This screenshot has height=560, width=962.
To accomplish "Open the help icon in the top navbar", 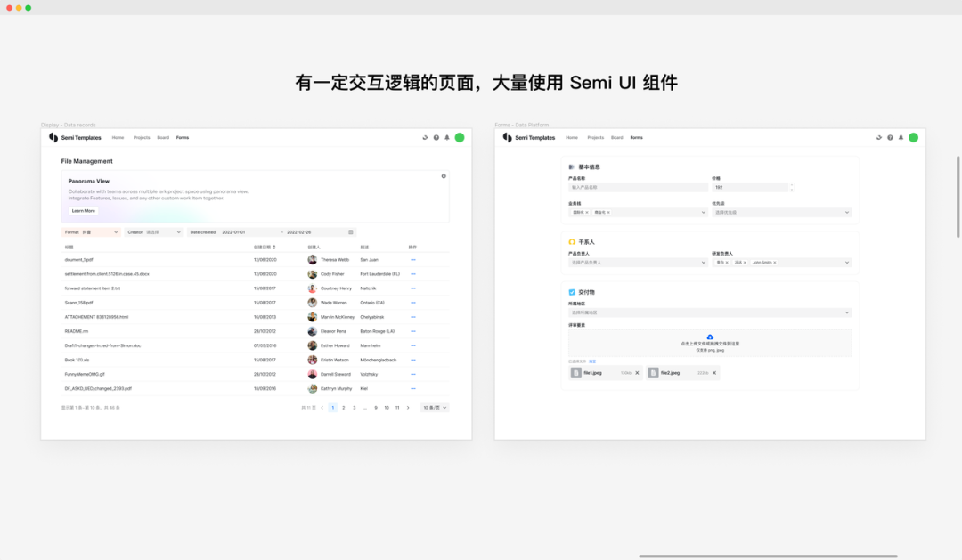I will [436, 137].
